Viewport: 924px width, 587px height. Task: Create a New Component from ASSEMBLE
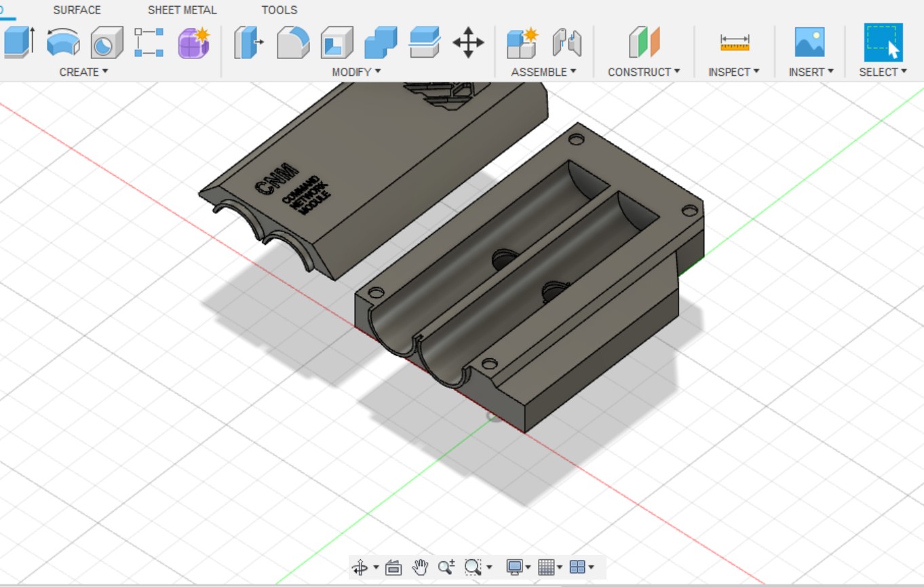coord(522,43)
